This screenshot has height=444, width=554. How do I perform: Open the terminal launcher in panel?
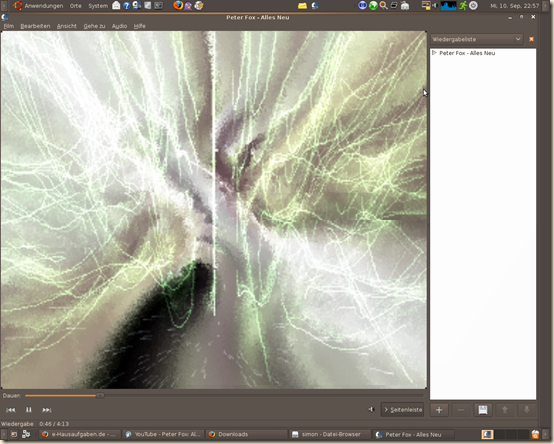158,5
